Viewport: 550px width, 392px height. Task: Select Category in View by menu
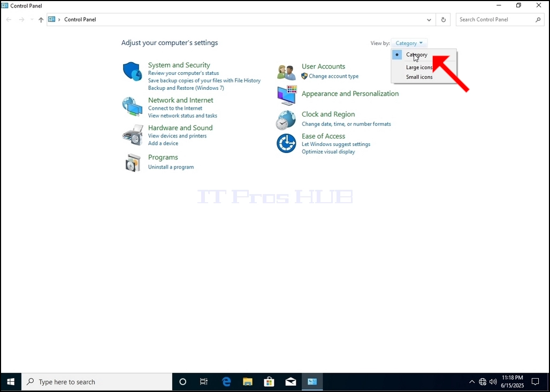click(x=424, y=55)
